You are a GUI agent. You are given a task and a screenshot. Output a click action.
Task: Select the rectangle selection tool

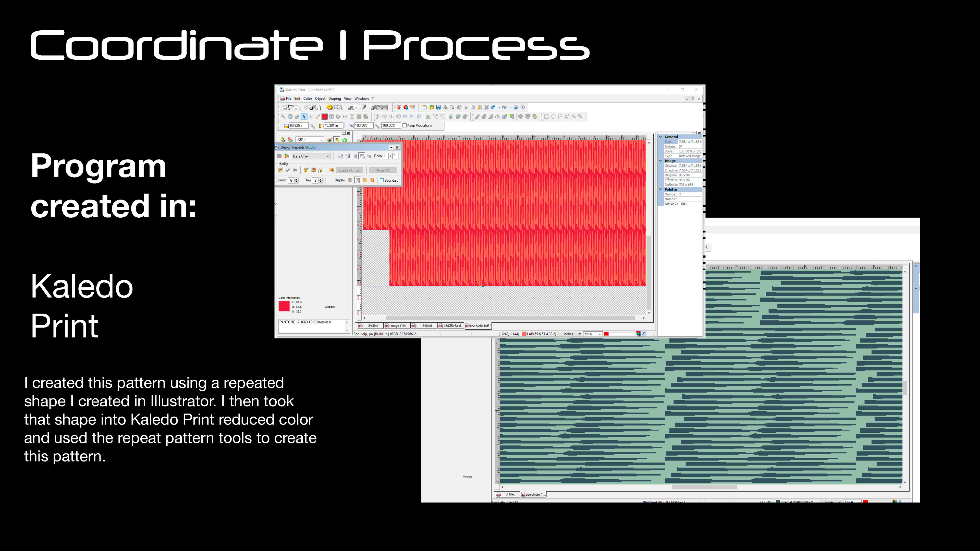(546, 117)
